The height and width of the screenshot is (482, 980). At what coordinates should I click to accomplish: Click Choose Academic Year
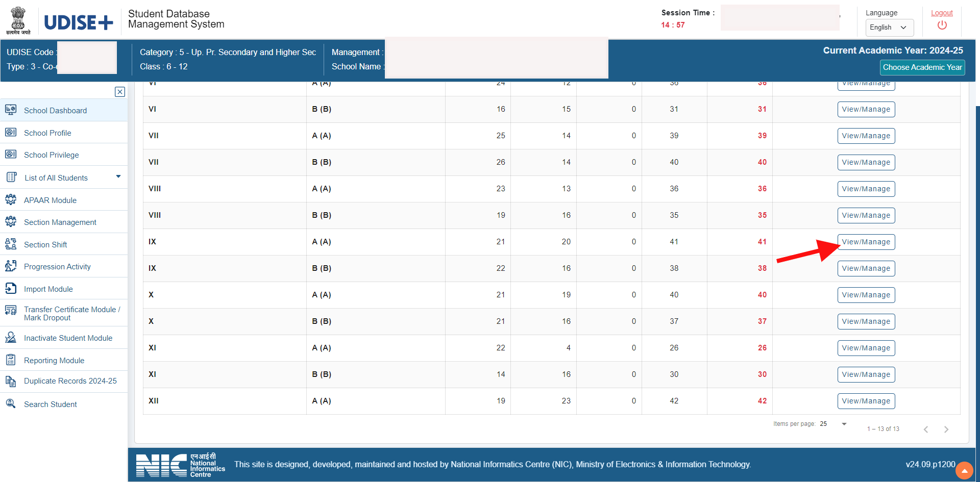click(x=922, y=67)
